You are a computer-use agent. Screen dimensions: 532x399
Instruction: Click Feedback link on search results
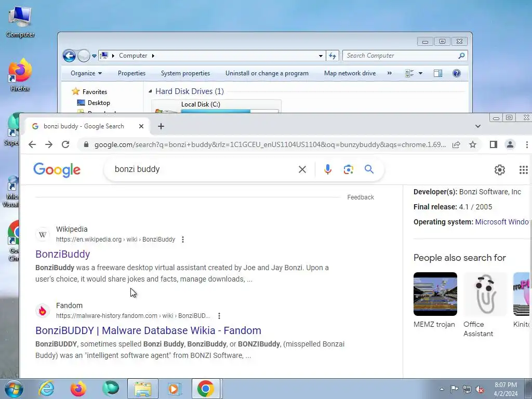[361, 197]
